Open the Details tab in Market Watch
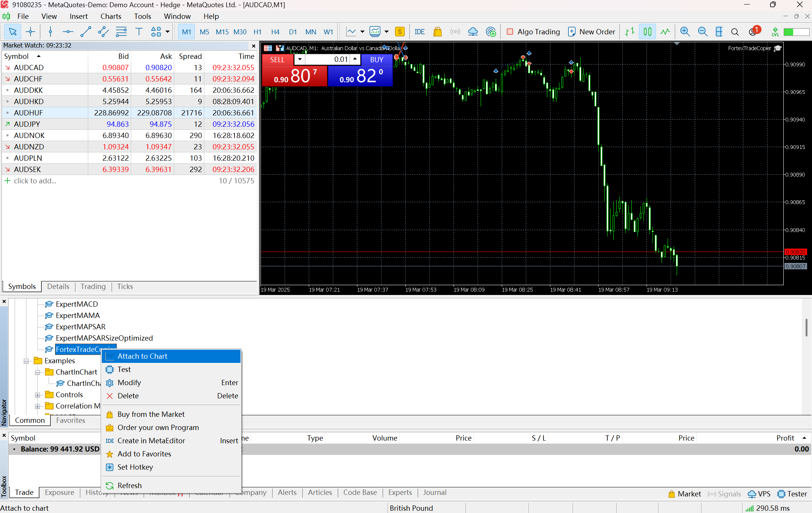812x513 pixels. [58, 287]
